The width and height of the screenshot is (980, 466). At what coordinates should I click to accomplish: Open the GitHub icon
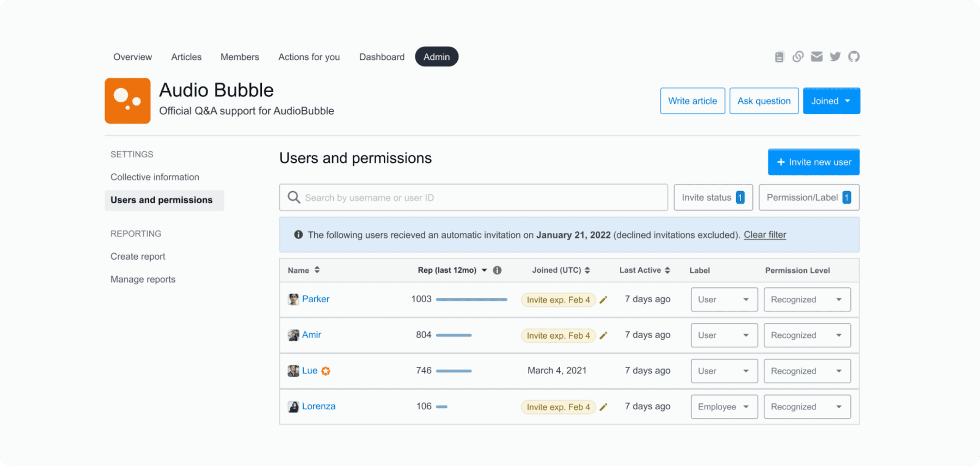coord(854,57)
